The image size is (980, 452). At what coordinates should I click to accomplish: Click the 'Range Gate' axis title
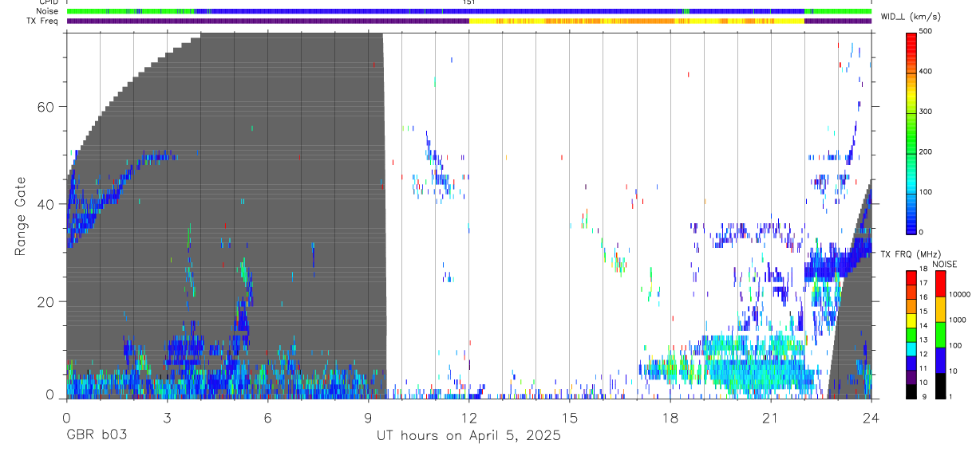tap(21, 215)
